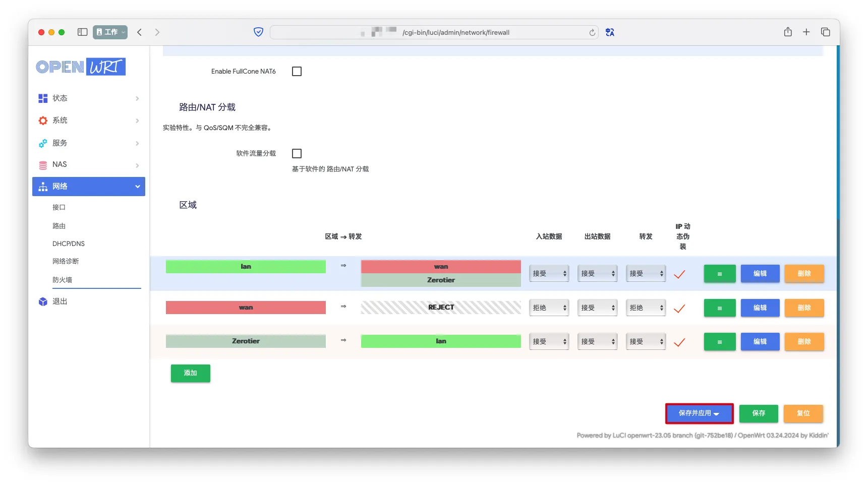Reload the page with refresh icon

point(592,33)
